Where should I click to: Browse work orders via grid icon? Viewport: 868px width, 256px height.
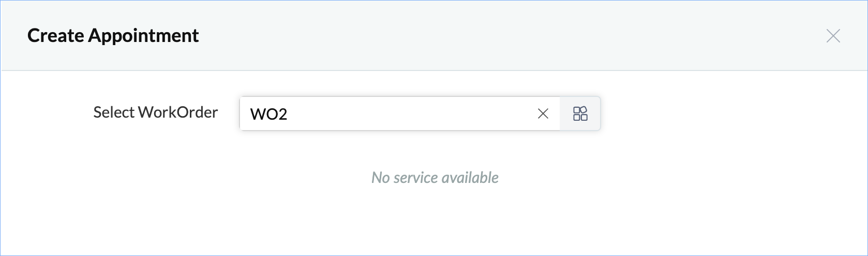click(580, 113)
